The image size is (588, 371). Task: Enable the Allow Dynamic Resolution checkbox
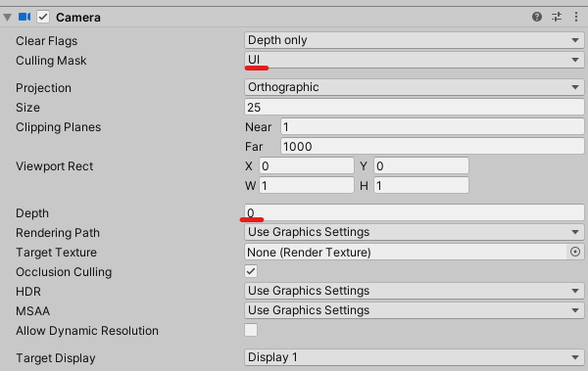[251, 330]
